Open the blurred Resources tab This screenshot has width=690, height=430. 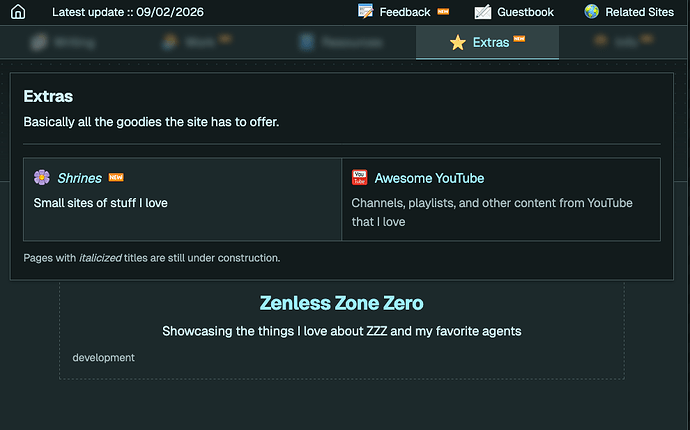pos(342,43)
